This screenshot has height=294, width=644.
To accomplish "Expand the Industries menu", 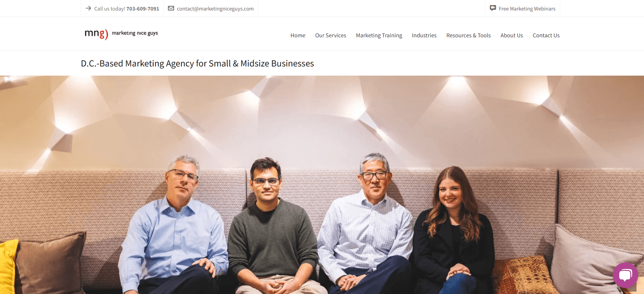I will coord(424,35).
